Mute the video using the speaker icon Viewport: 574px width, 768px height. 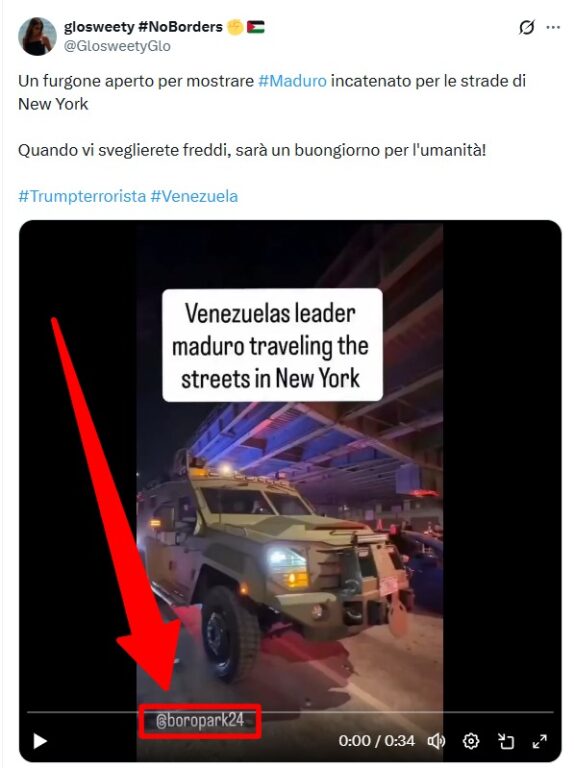[436, 741]
